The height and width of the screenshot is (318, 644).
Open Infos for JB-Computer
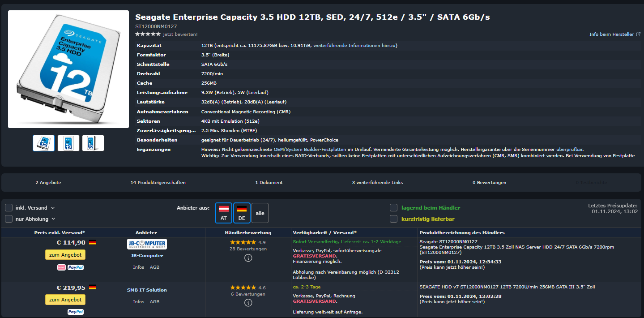tap(138, 267)
